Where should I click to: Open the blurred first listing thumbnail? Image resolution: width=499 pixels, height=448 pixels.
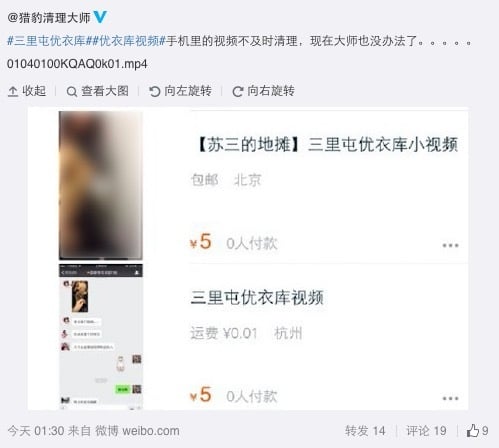[101, 186]
